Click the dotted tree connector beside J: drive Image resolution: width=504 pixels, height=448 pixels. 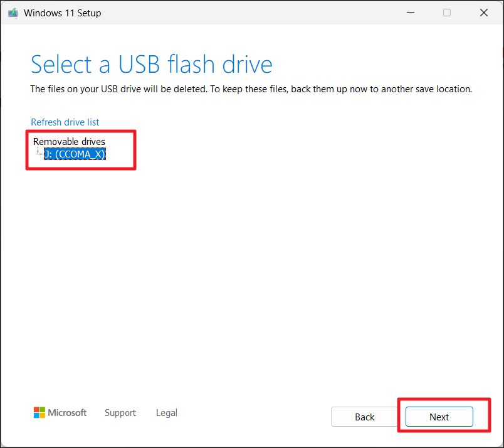click(x=39, y=152)
